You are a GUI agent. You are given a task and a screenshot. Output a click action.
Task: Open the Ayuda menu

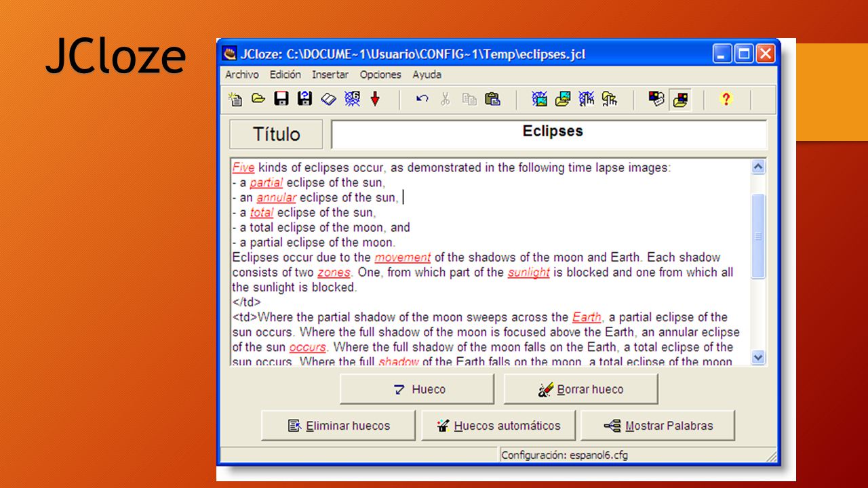click(427, 75)
